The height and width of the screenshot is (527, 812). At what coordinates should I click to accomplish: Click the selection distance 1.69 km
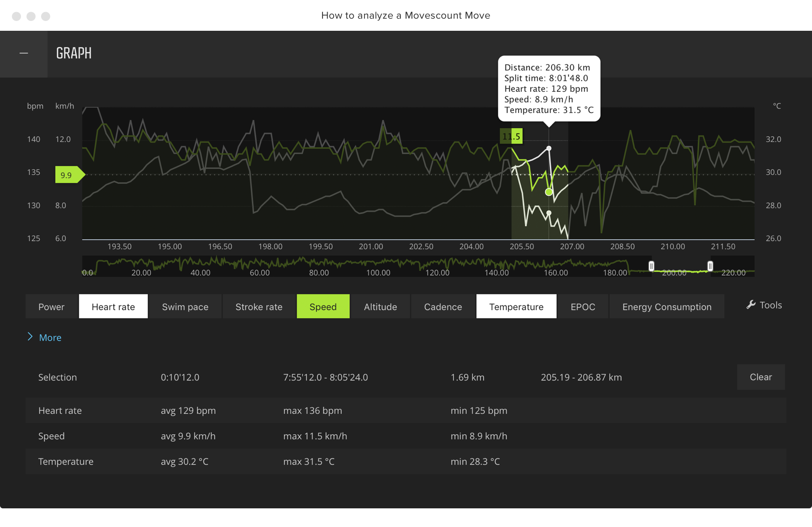[x=468, y=377]
